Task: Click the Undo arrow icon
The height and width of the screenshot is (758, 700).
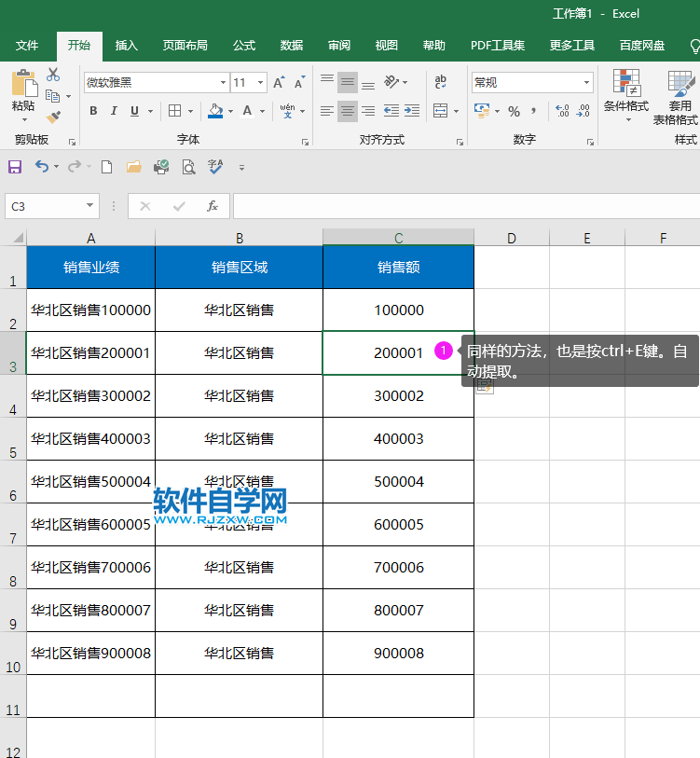Action: tap(41, 167)
